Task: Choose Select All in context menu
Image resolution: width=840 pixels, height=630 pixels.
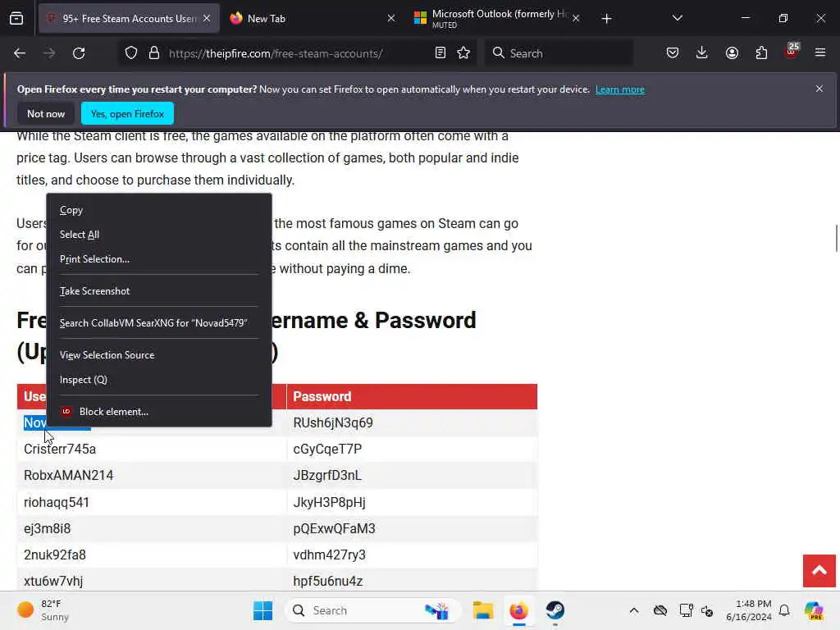Action: (158, 235)
